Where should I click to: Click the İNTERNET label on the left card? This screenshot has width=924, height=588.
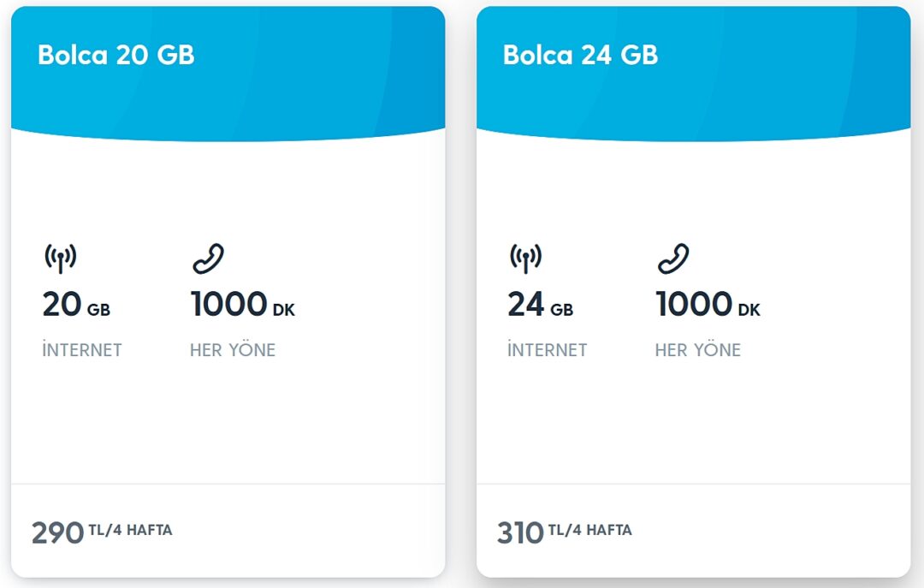(x=82, y=349)
